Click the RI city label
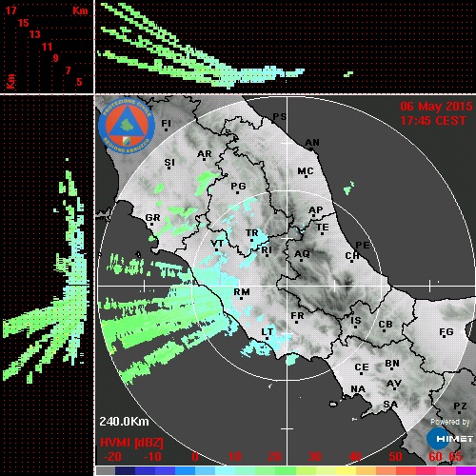Viewport: 476px width, 476px height. click(x=267, y=250)
